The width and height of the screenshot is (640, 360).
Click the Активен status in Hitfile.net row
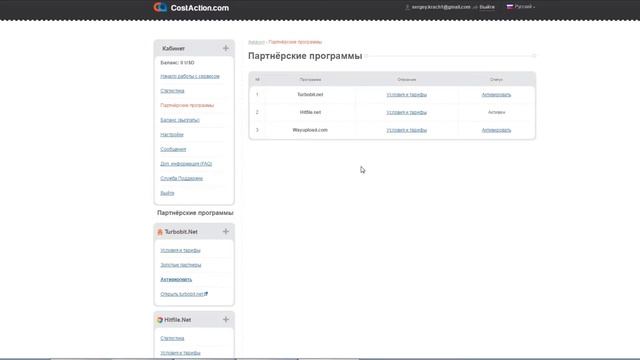(496, 112)
